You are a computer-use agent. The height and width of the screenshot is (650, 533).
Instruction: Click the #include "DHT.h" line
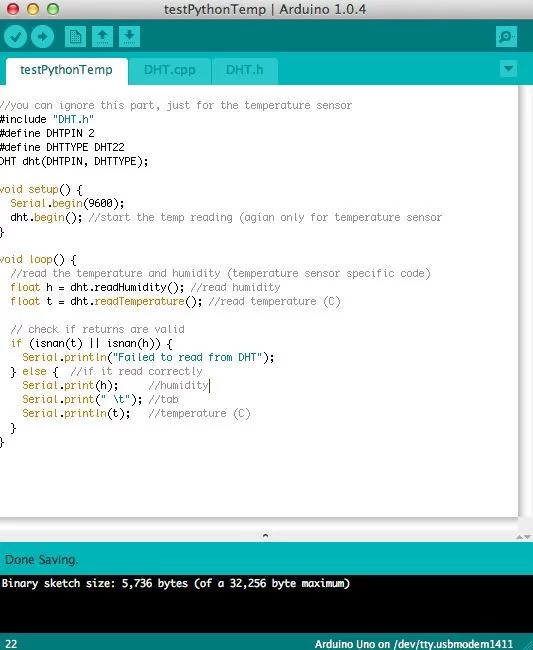click(x=47, y=119)
